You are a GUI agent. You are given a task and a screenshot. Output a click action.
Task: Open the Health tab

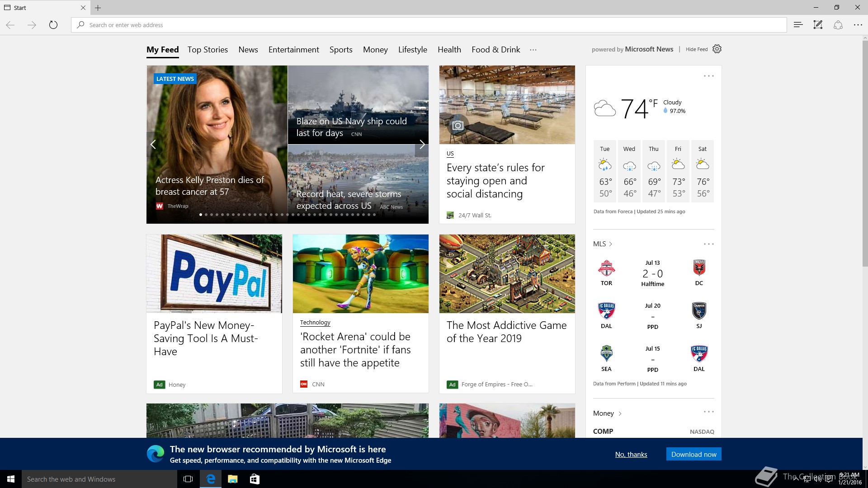click(x=449, y=50)
